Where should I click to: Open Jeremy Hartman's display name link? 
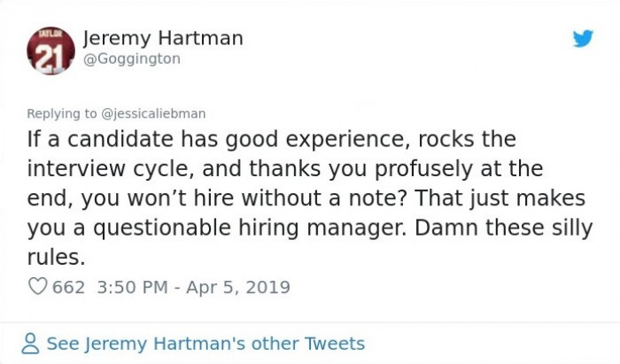tap(163, 38)
